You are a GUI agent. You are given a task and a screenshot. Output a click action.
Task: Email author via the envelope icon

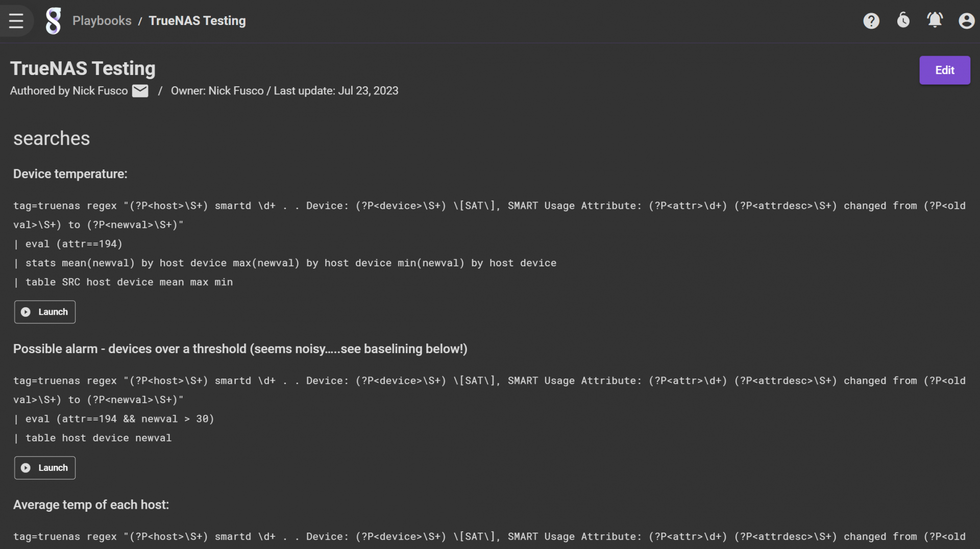coord(140,91)
